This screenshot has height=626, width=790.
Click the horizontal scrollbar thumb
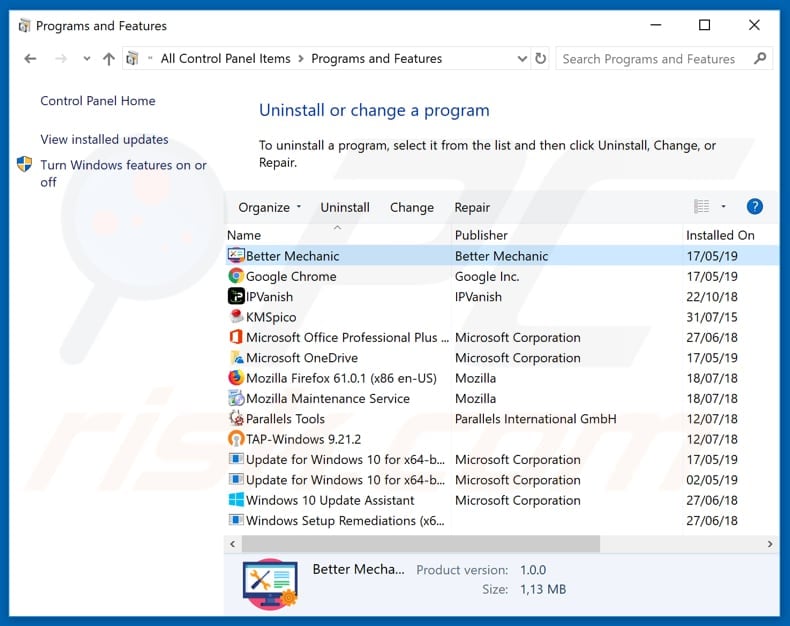[421, 544]
